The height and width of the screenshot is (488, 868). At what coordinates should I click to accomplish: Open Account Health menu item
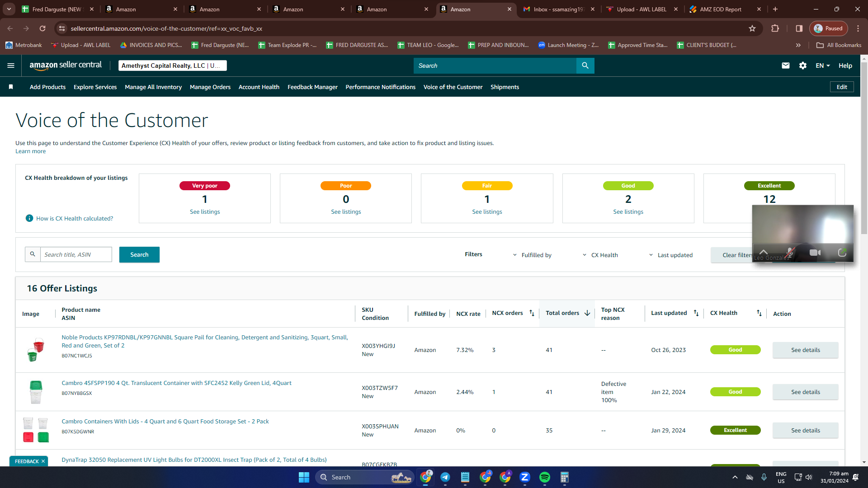coord(259,87)
